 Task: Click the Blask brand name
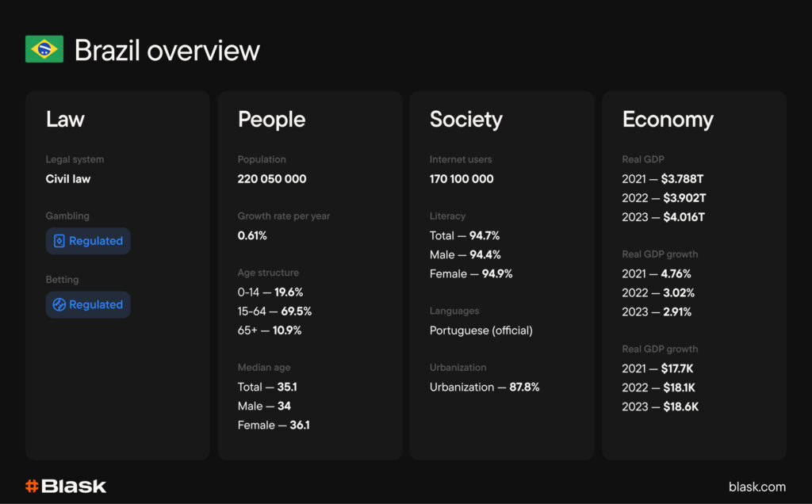tap(75, 486)
